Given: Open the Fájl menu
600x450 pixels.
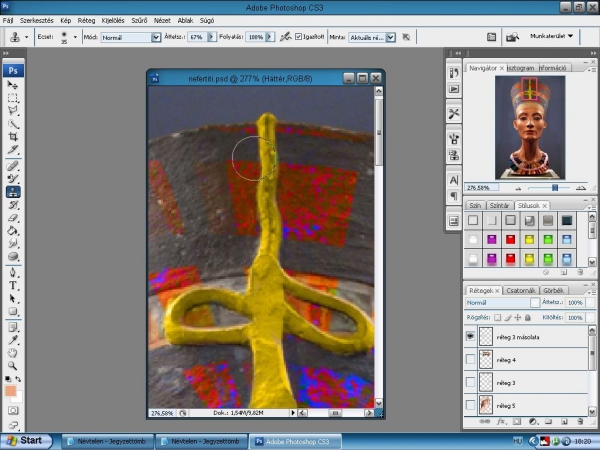Looking at the screenshot, I should pyautogui.click(x=8, y=21).
